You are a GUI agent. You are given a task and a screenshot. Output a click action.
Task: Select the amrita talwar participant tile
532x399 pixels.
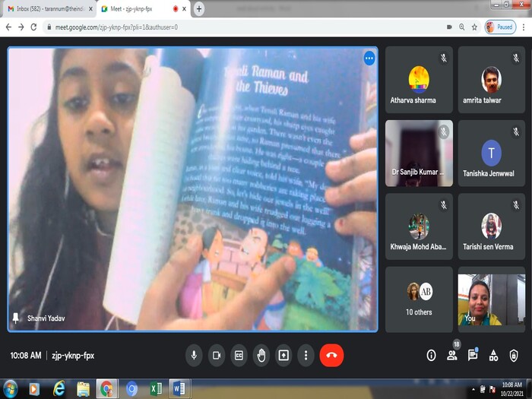[491, 80]
